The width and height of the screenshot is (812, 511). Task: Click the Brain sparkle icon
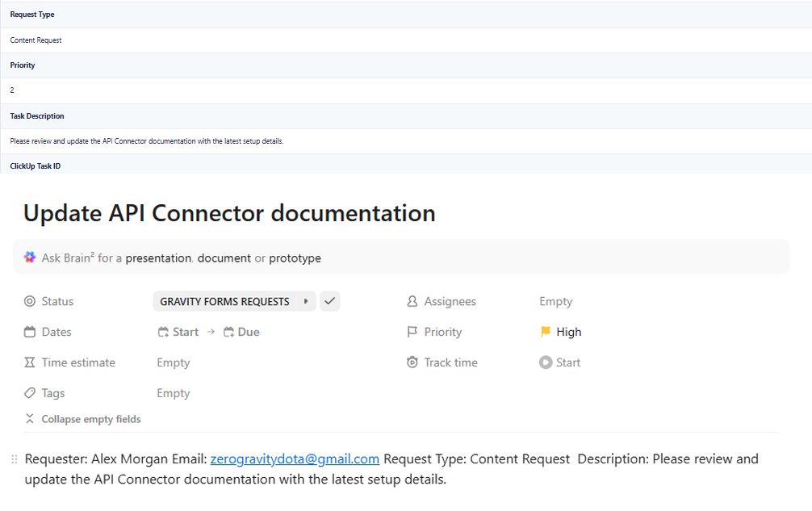pyautogui.click(x=30, y=258)
